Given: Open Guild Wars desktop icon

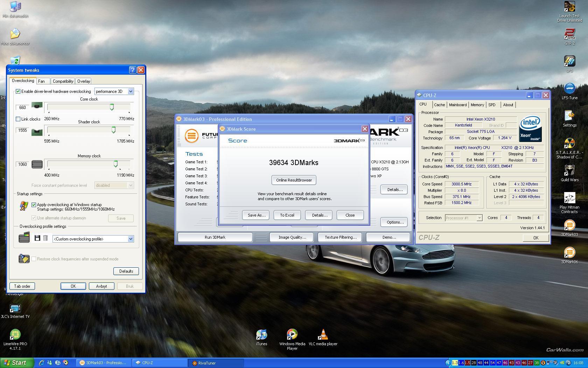Looking at the screenshot, I should pos(569,173).
